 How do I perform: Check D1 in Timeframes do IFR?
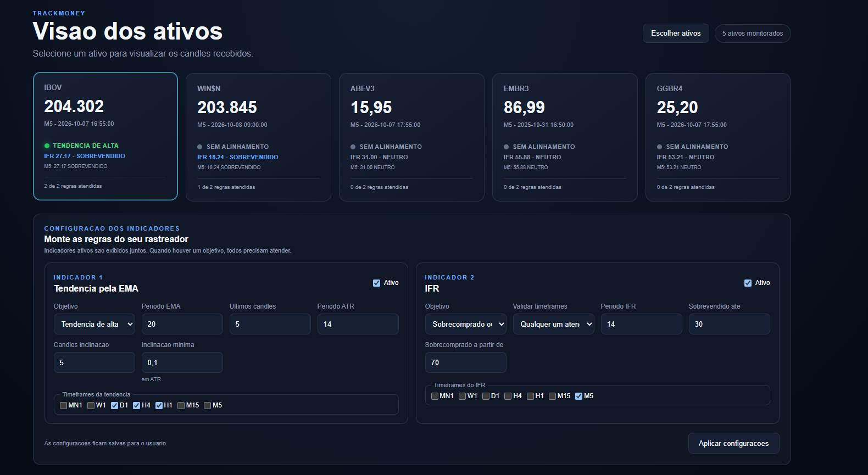click(x=486, y=396)
